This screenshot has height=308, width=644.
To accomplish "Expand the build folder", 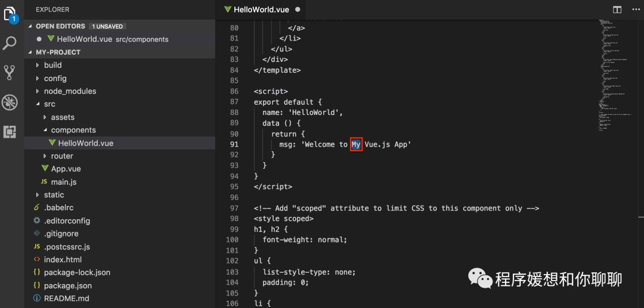I will pyautogui.click(x=38, y=65).
